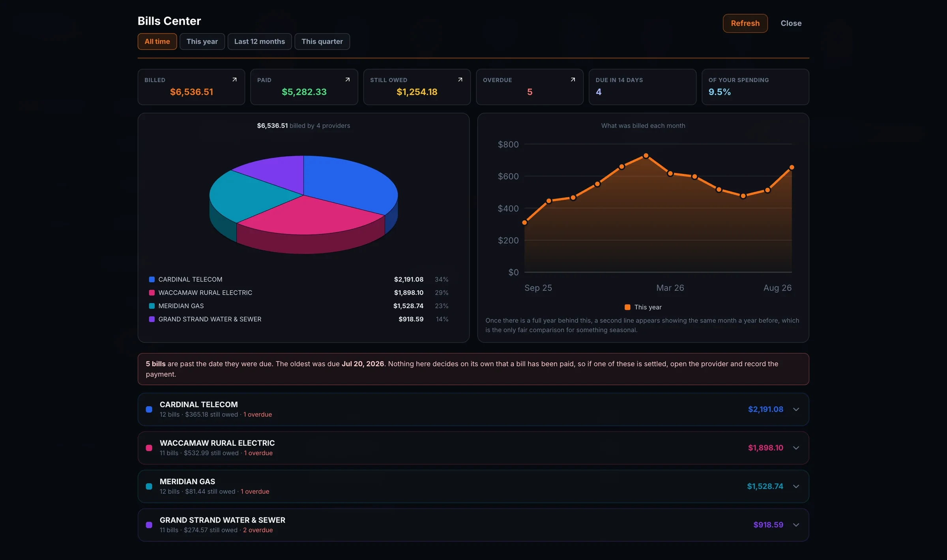Click the Sep 25 axis label
Screen dimensions: 947x560
[x=538, y=288]
